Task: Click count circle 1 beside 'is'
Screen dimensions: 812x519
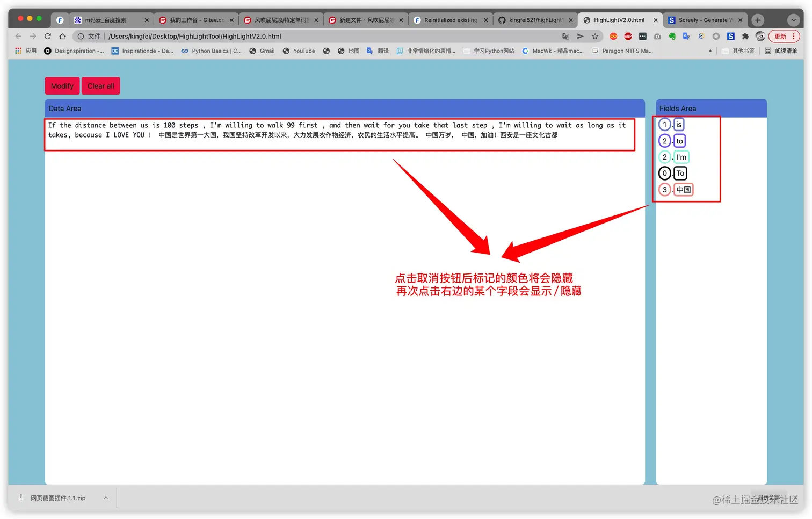Action: coord(665,125)
